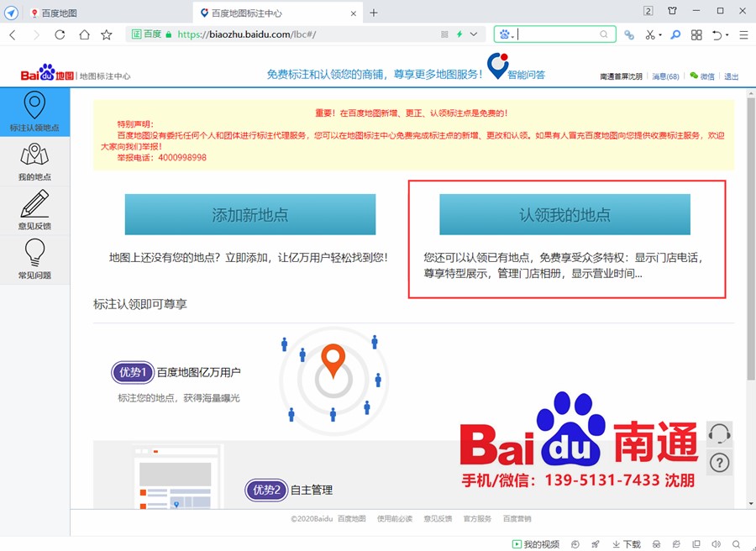Bookmark this page with the star icon
756x551 pixels.
(107, 34)
